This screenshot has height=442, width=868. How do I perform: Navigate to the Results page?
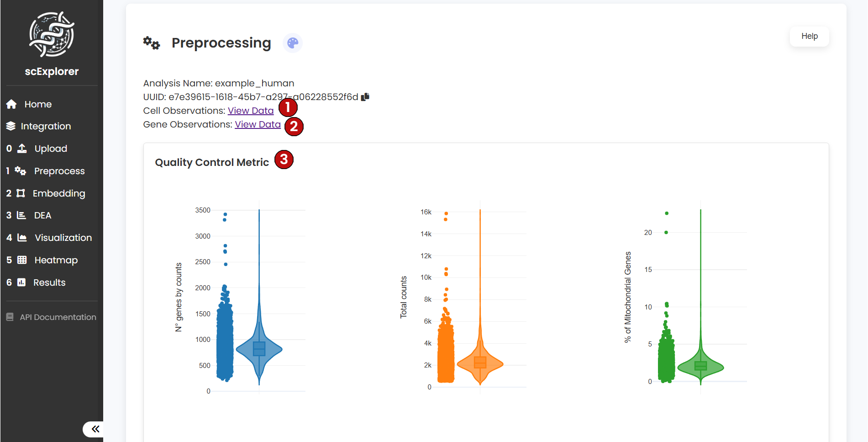49,282
